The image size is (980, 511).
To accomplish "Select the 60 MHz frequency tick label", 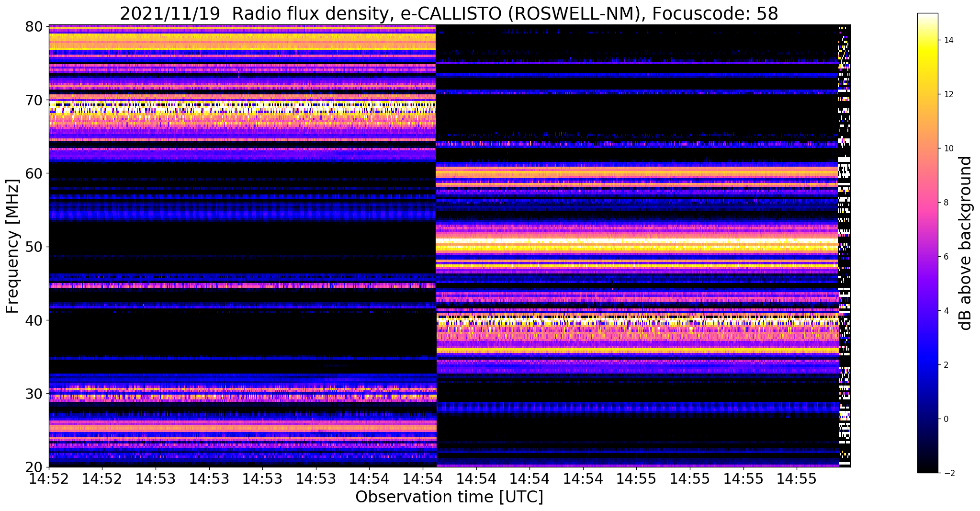I will [x=34, y=173].
